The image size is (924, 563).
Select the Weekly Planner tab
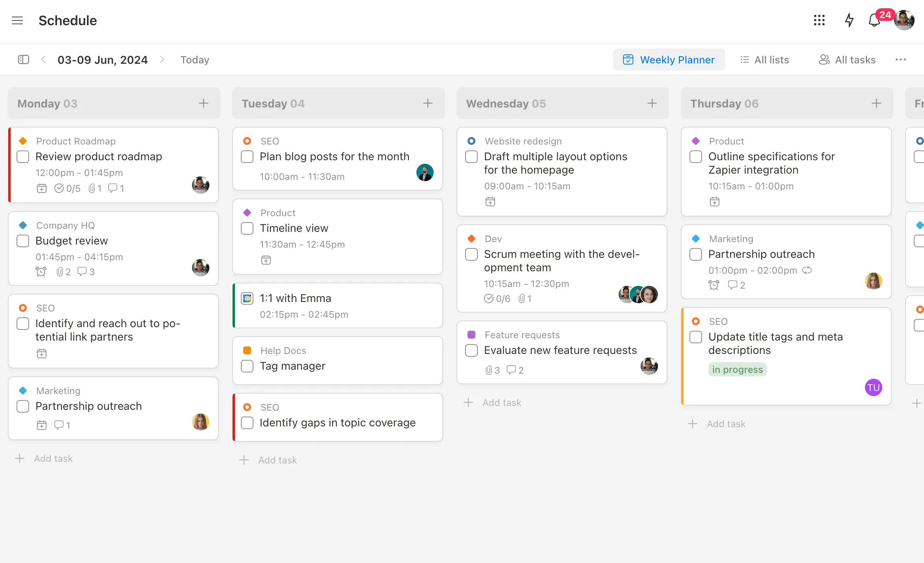click(669, 59)
